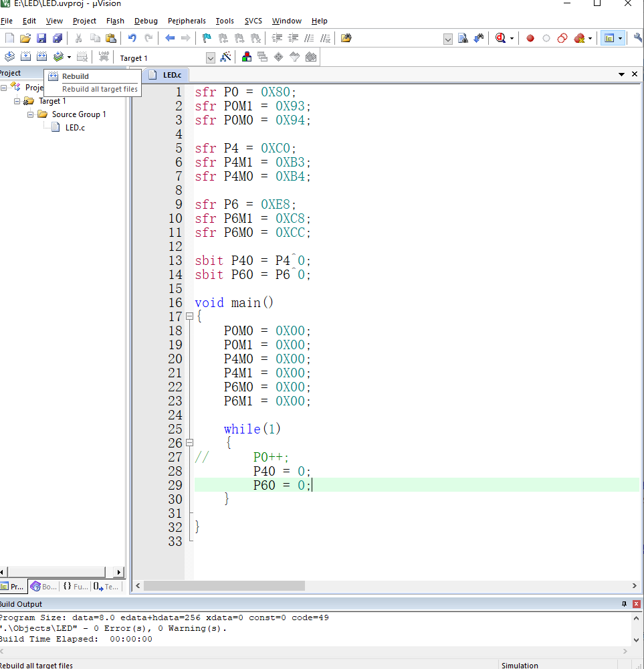Indent the selected text lines
644x669 pixels.
coord(278,38)
